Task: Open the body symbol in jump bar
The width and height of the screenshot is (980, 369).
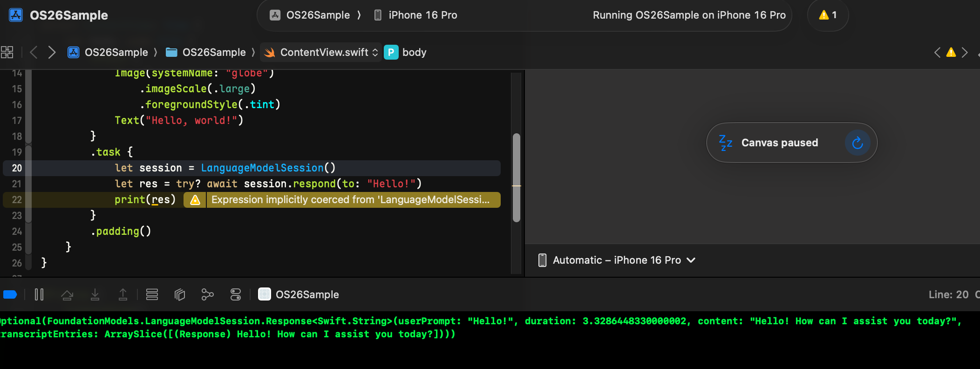Action: 414,52
